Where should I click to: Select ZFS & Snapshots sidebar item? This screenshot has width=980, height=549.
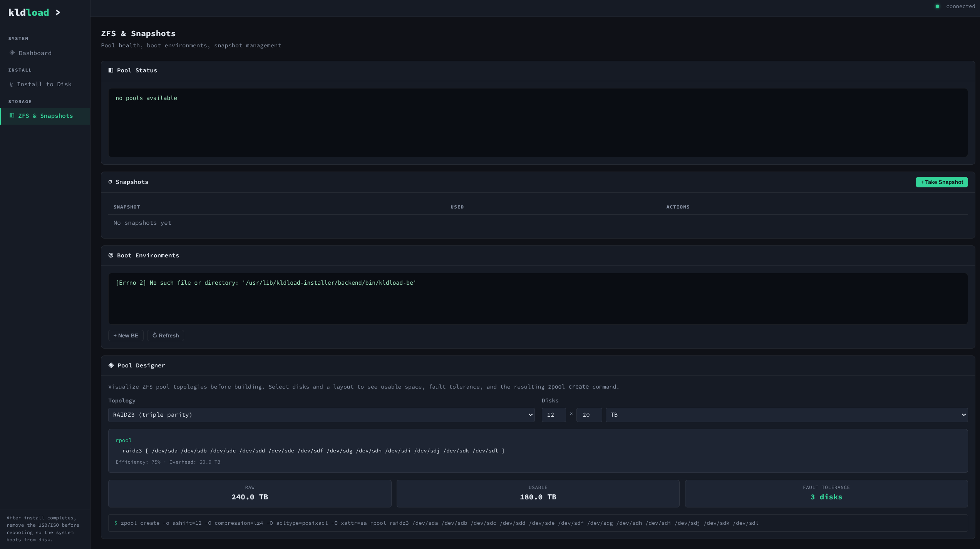click(45, 116)
